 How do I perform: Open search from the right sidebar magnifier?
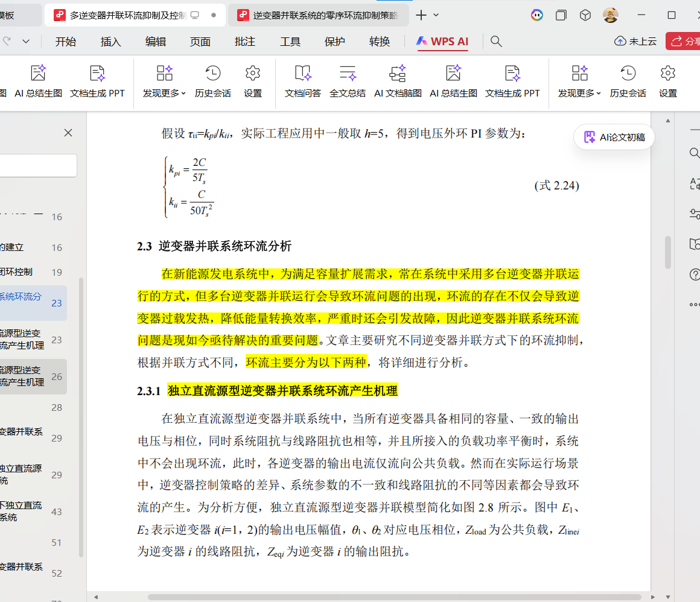pyautogui.click(x=694, y=153)
